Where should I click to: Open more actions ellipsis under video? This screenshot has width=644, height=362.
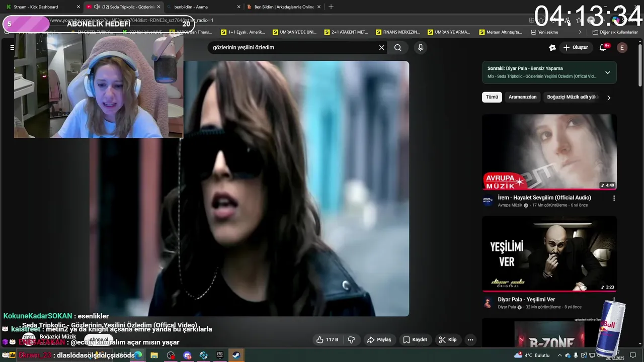(x=470, y=340)
